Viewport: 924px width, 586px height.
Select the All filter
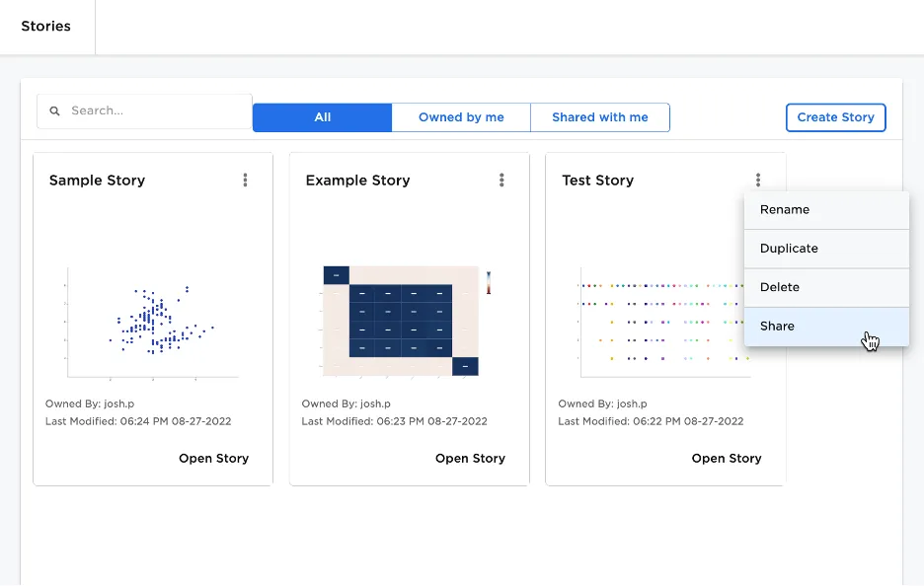[x=322, y=117]
